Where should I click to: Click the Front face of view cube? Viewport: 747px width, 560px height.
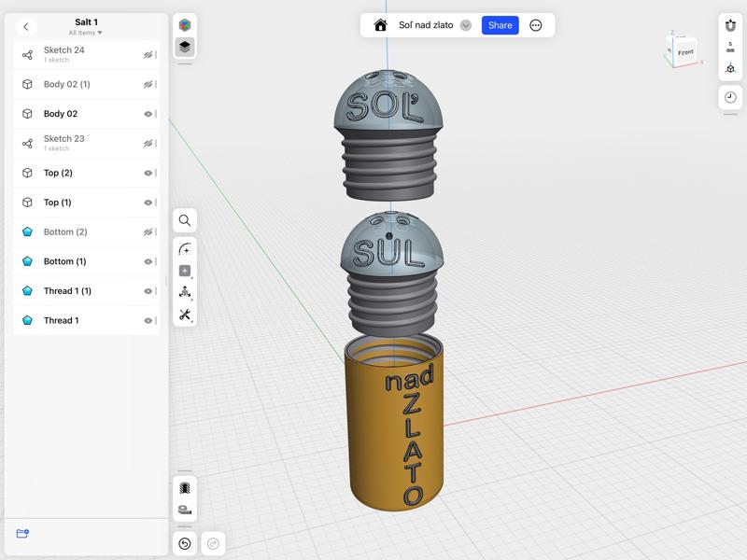[685, 54]
